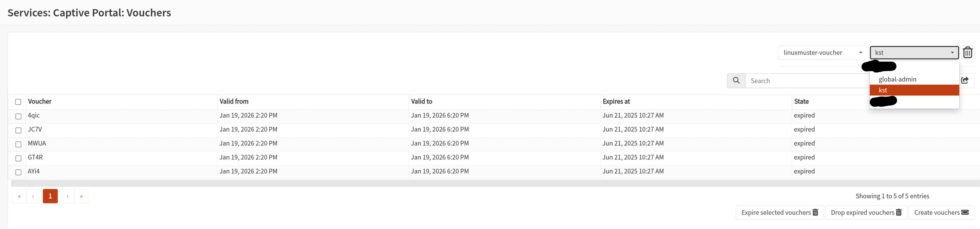Open the linuxmuster-voucher dropdown
This screenshot has width=980, height=229.
point(822,53)
